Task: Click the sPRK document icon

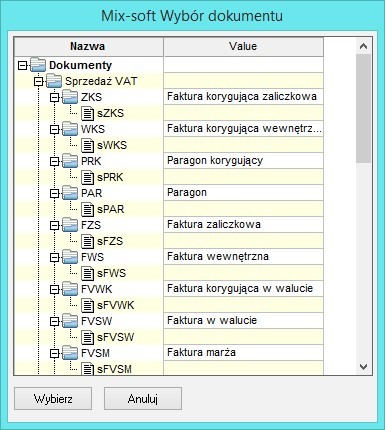Action: click(x=88, y=177)
